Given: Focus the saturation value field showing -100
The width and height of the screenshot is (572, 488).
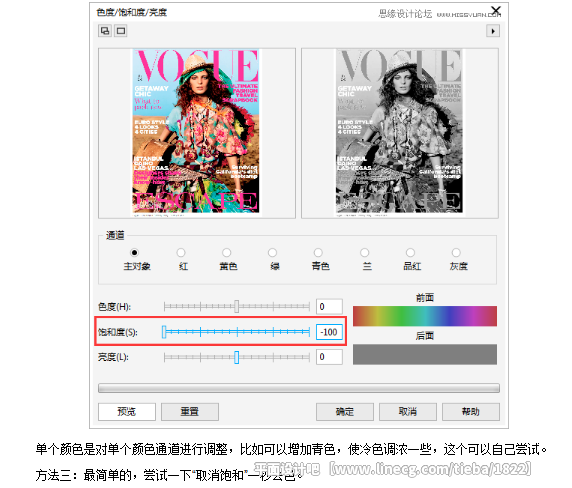Looking at the screenshot, I should (x=329, y=332).
